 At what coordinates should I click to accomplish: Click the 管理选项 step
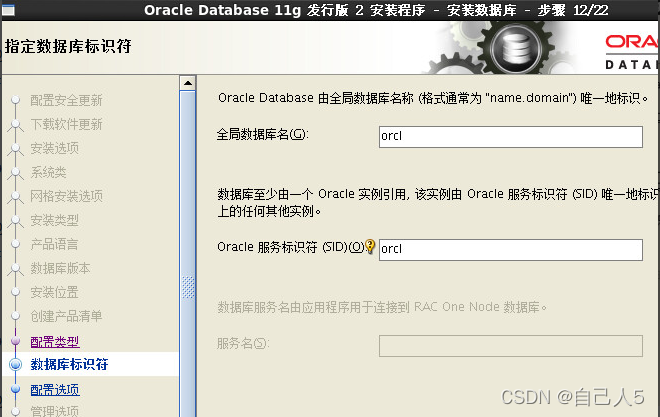[x=55, y=410]
